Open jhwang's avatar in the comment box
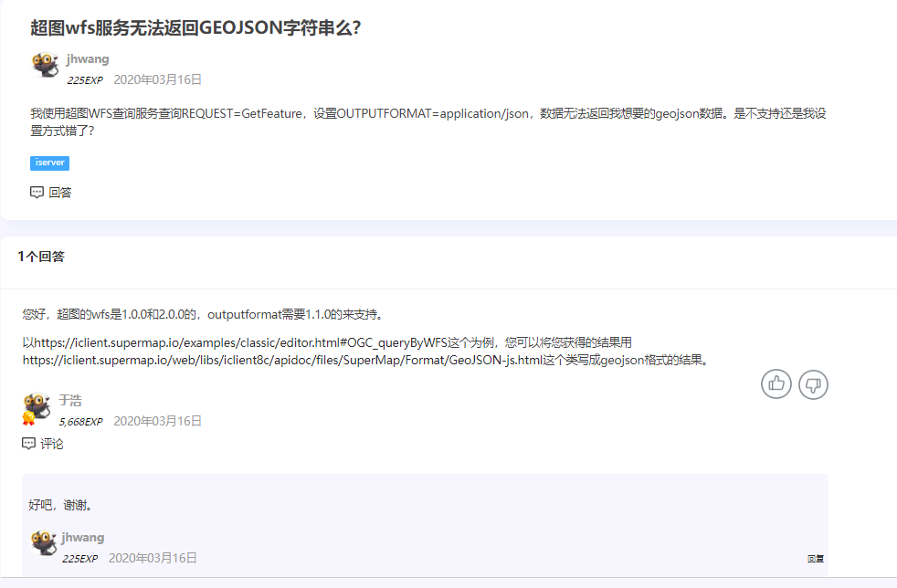The width and height of the screenshot is (897, 588). point(44,542)
